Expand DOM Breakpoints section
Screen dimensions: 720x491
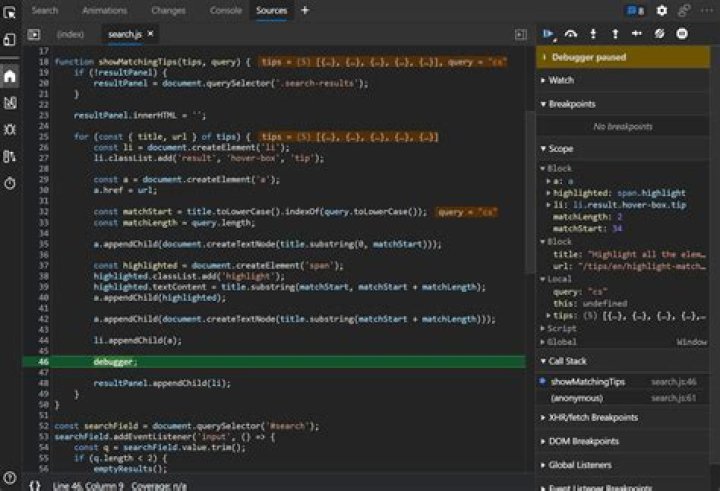pos(623,441)
